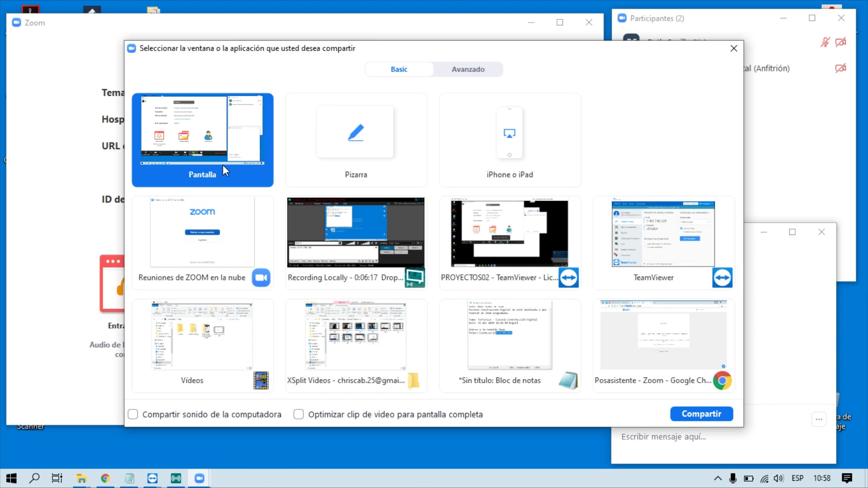Maximize the Participantes window

coord(812,18)
